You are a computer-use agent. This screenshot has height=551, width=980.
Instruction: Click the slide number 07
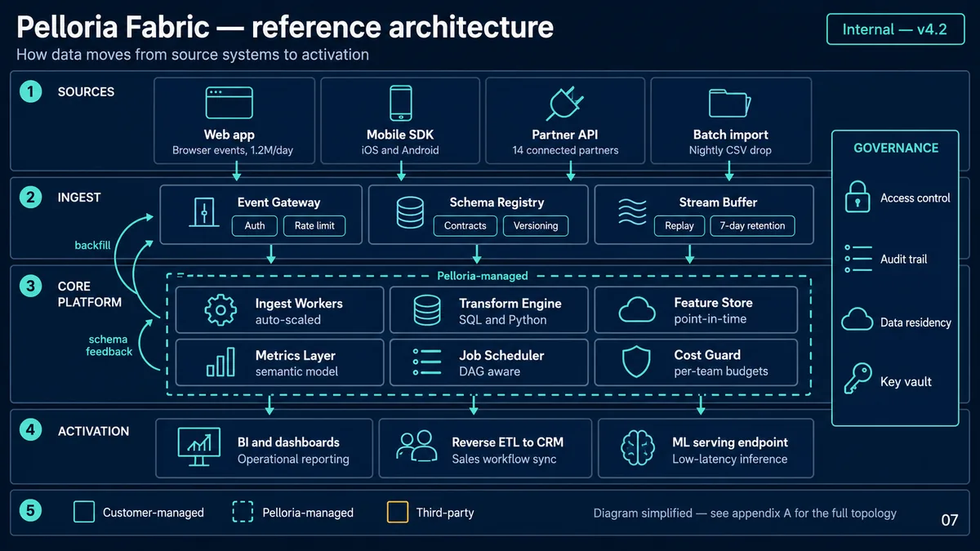949,520
